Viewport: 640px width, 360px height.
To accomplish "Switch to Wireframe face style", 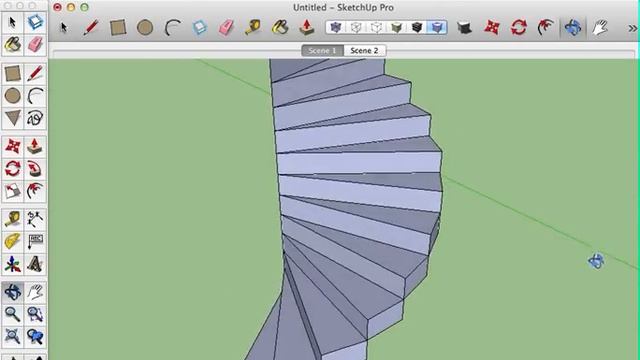I will tap(356, 27).
